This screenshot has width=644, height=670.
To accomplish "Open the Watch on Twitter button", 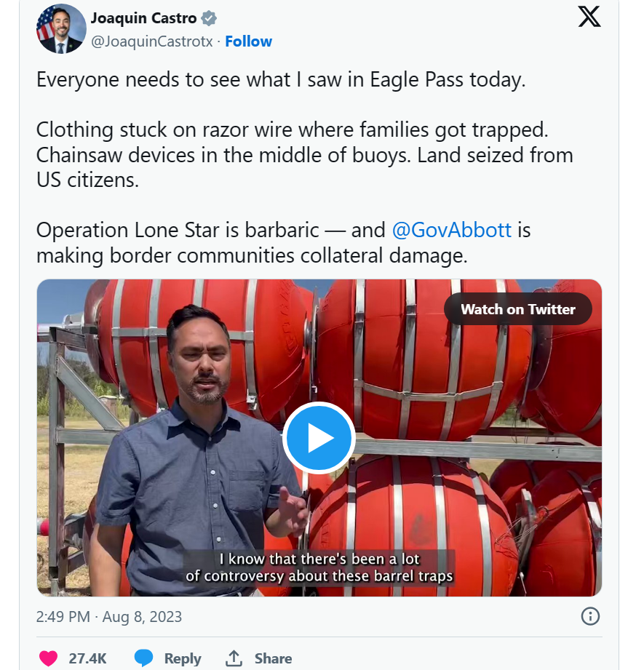I will [x=518, y=309].
